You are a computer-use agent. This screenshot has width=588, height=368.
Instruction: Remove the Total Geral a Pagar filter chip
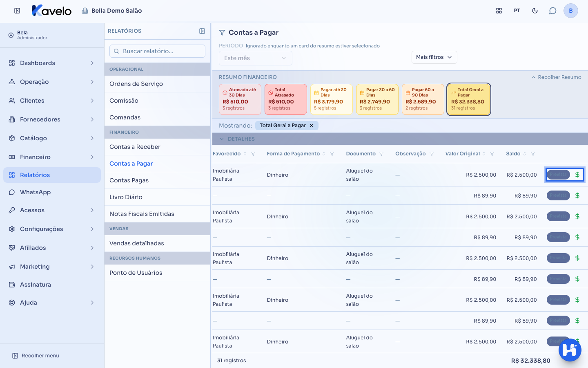[x=312, y=126]
